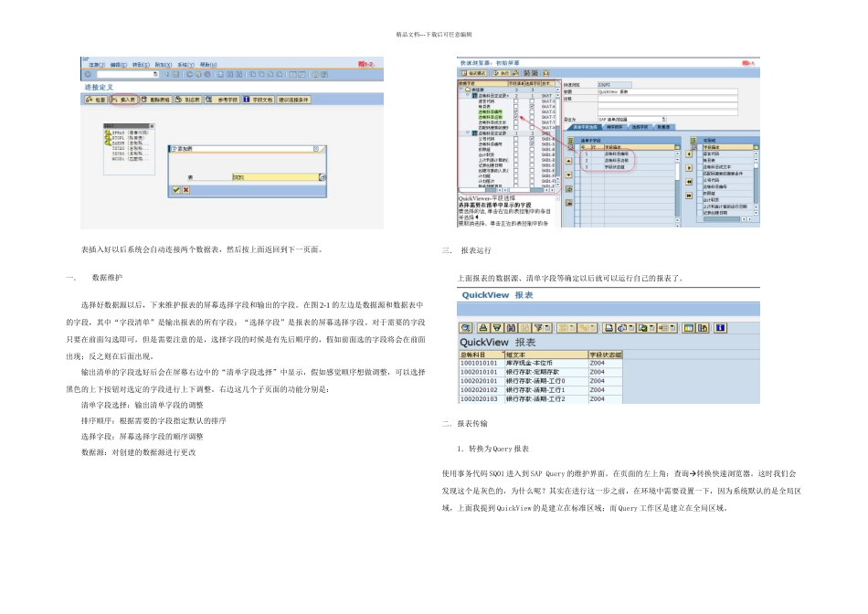Viewport: 868px width, 614px height.
Task: Click the 删除表格 delete table button
Action: coord(155,100)
